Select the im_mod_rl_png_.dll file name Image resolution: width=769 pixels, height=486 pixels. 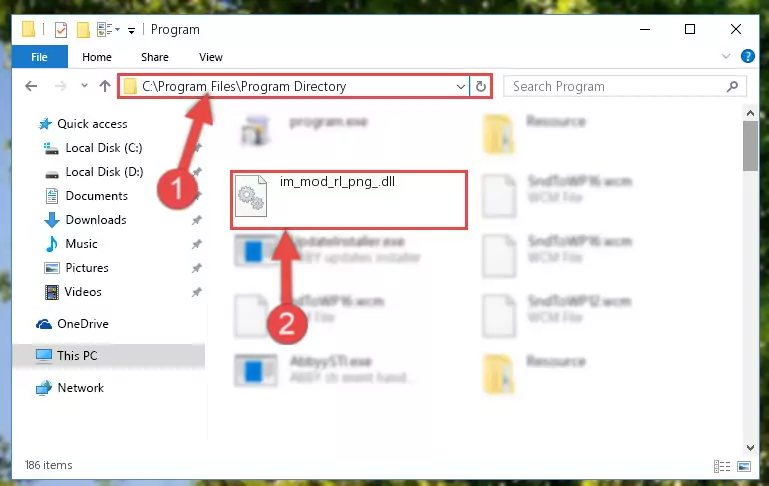click(x=337, y=181)
